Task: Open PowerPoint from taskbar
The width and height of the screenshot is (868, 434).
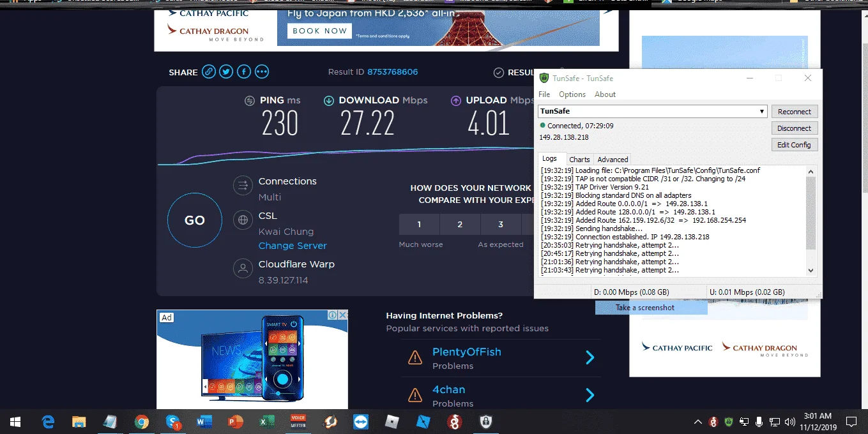Action: [x=236, y=422]
